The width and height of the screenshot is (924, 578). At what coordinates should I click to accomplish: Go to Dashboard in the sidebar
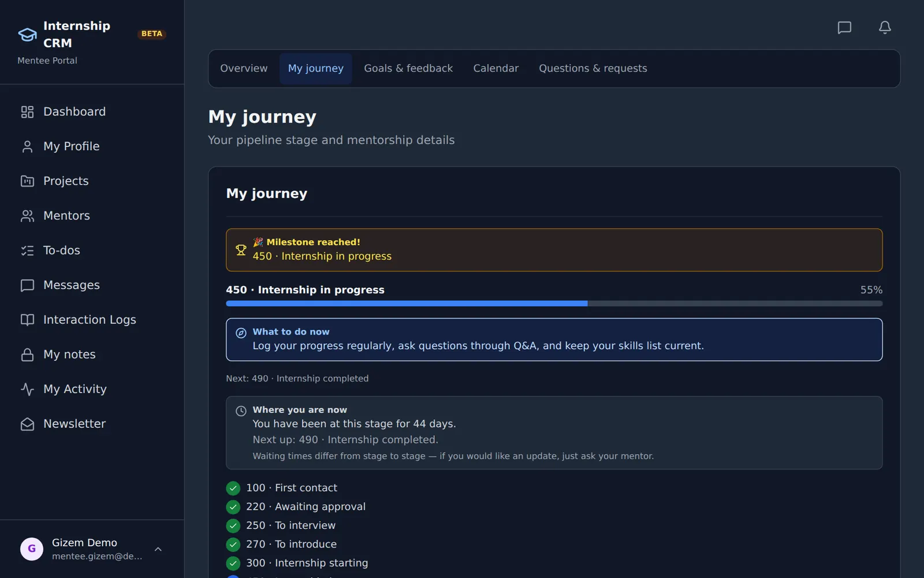coord(92,112)
